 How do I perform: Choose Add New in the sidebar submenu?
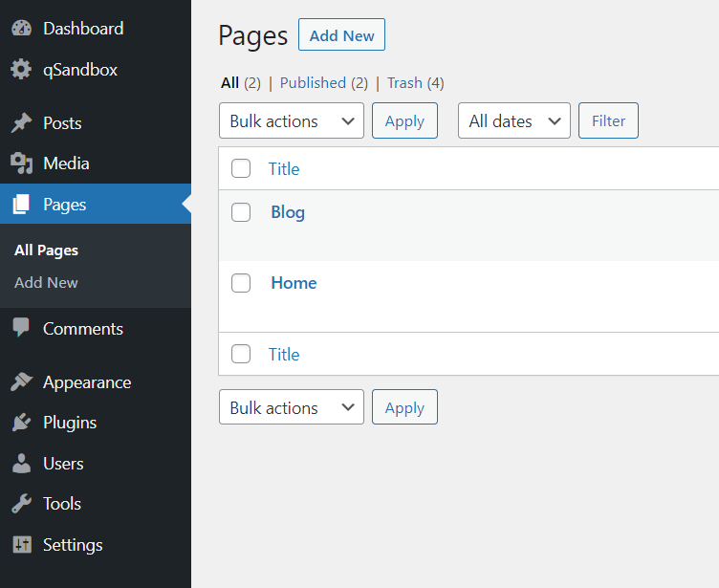click(46, 283)
